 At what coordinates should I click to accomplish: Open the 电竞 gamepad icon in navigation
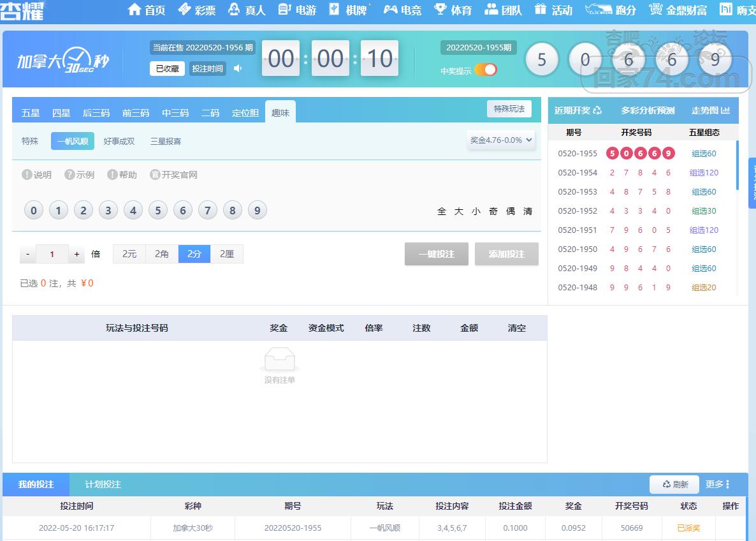[x=390, y=10]
